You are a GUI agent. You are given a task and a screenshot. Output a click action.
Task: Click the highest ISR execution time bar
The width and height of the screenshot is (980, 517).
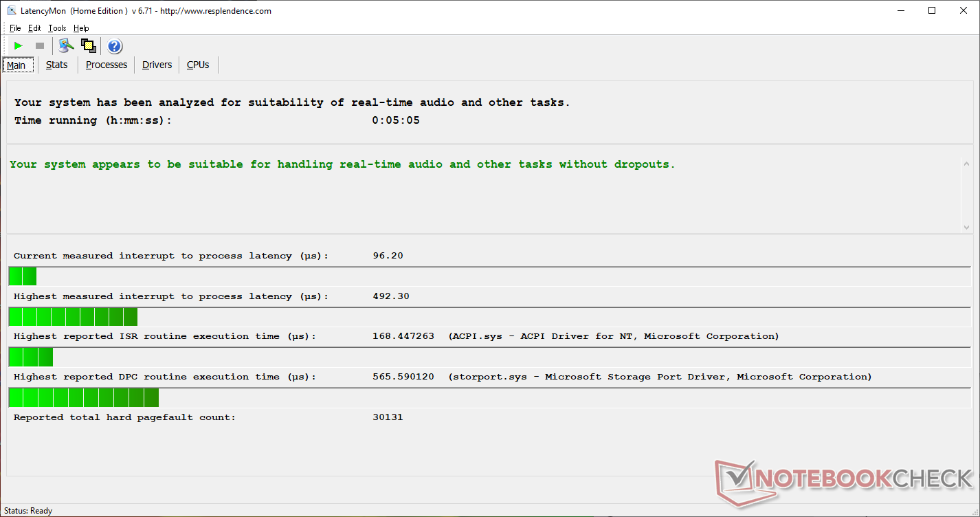pyautogui.click(x=31, y=357)
